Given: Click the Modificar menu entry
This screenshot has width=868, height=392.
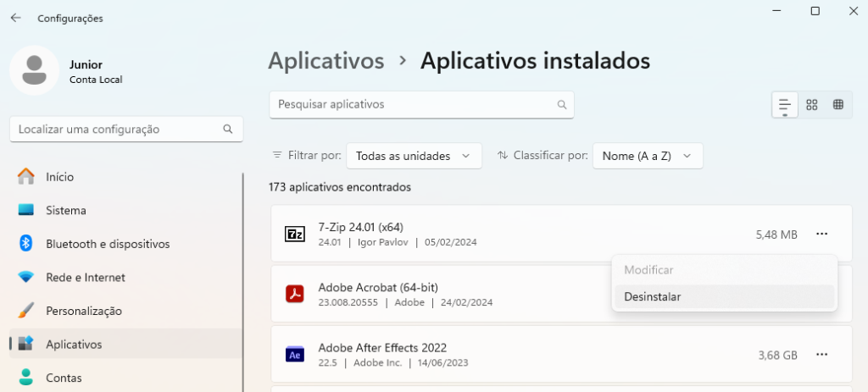Looking at the screenshot, I should tap(724, 270).
